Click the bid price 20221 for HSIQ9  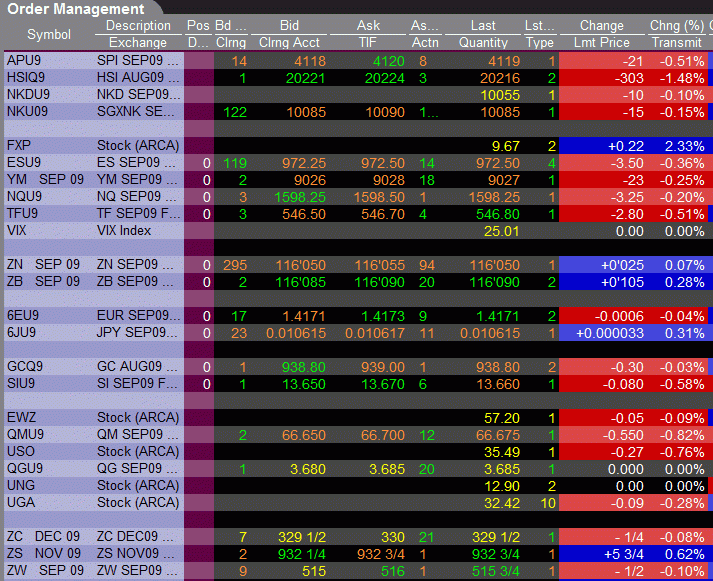click(305, 78)
